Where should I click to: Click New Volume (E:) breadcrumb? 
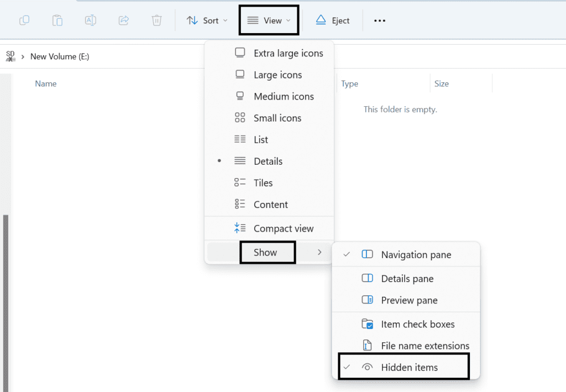click(60, 56)
